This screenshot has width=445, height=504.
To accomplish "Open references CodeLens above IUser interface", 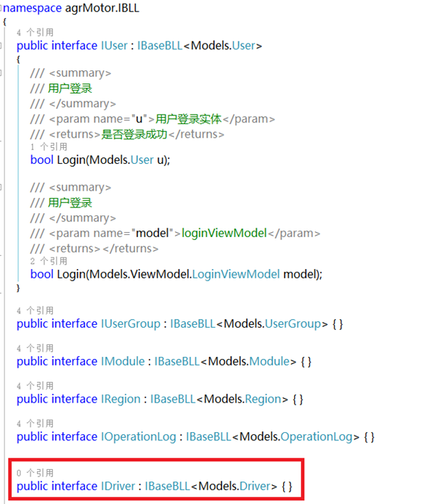I will point(35,32).
